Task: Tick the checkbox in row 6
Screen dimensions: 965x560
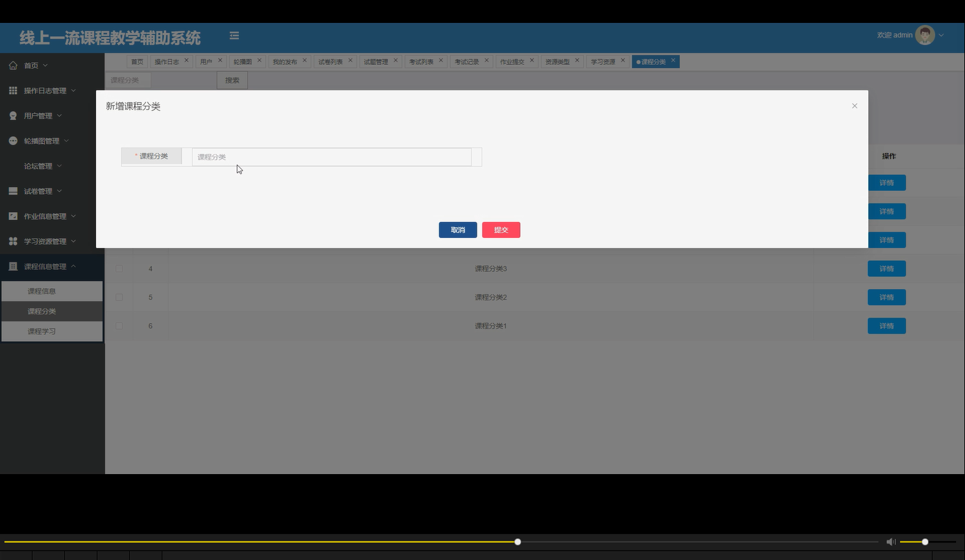Action: click(119, 326)
